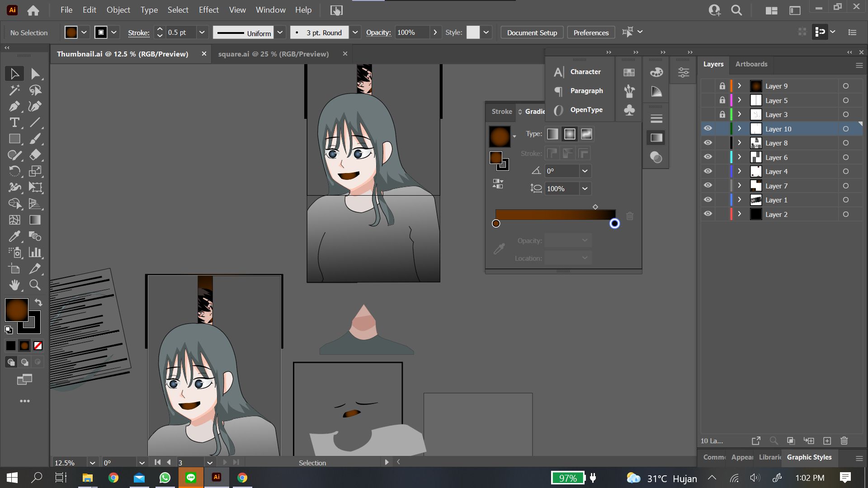Select the Column Graph tool

pos(35,253)
